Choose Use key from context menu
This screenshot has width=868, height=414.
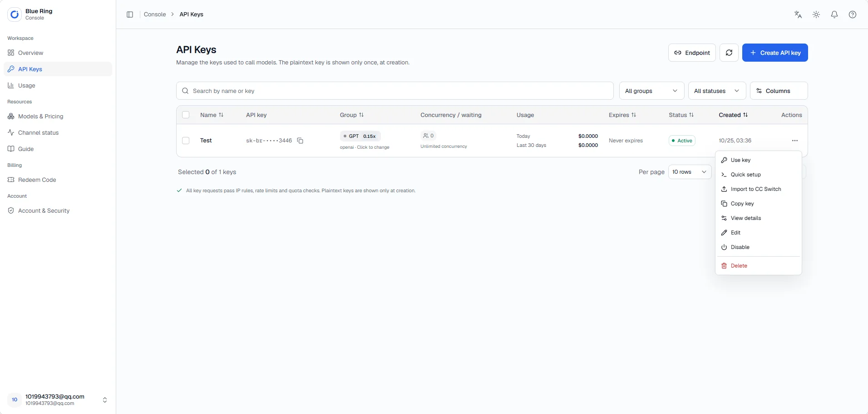click(x=758, y=160)
